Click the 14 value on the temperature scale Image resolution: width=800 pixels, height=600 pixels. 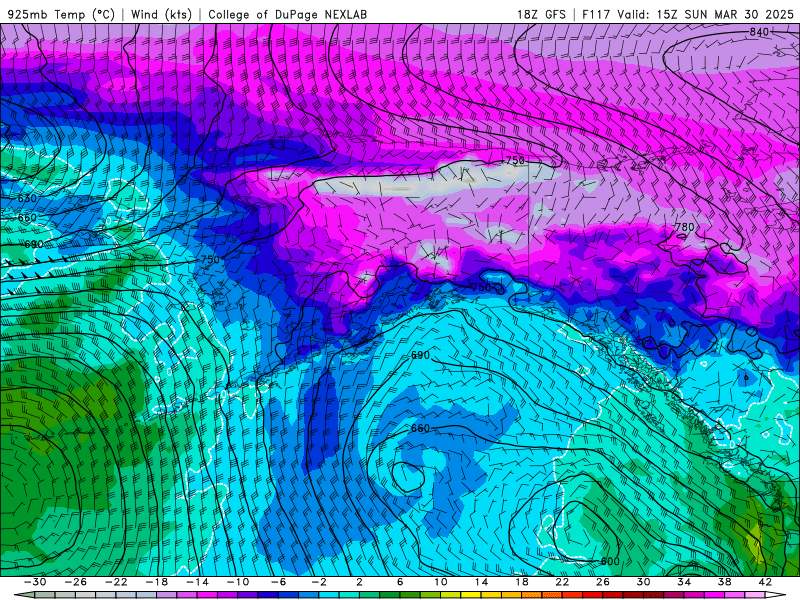(481, 582)
